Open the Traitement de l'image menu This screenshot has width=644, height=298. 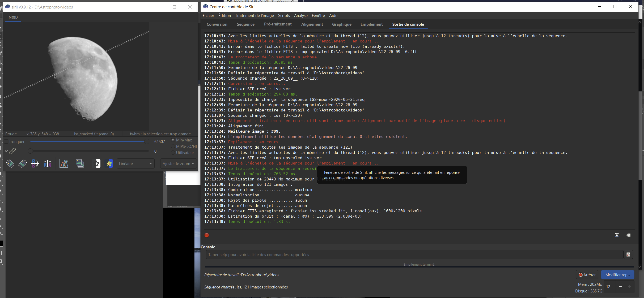pyautogui.click(x=254, y=16)
